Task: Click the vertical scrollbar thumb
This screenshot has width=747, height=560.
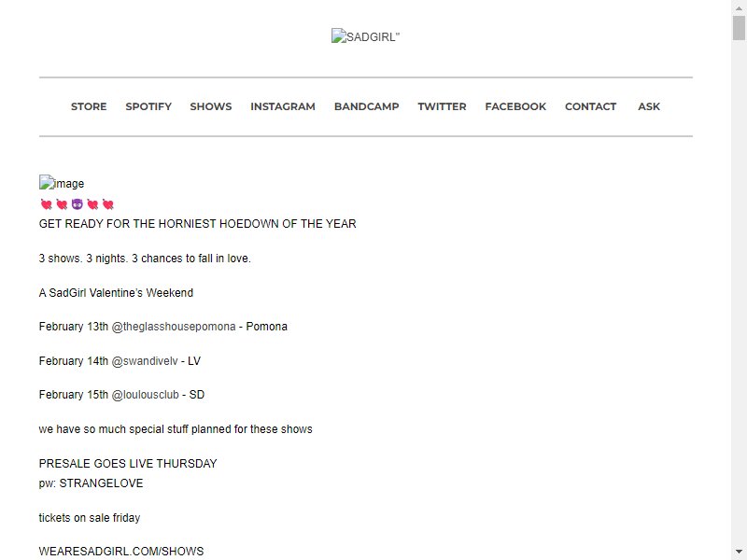Action: click(739, 28)
